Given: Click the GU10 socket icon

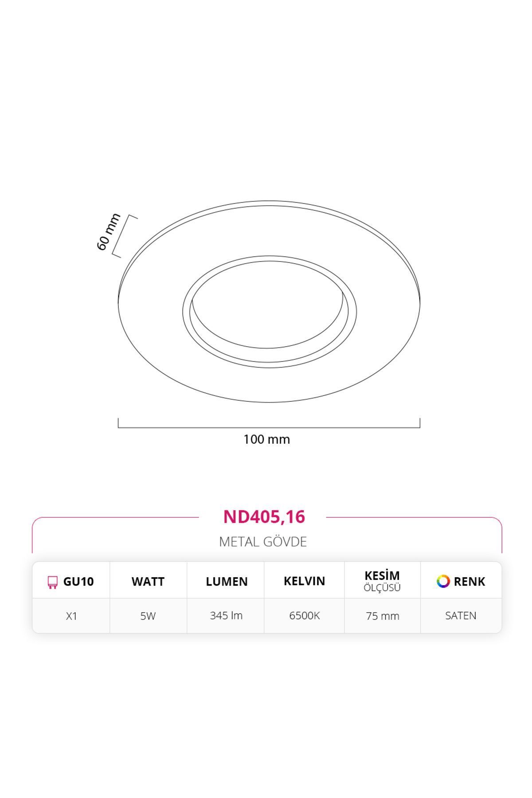Looking at the screenshot, I should tap(52, 582).
